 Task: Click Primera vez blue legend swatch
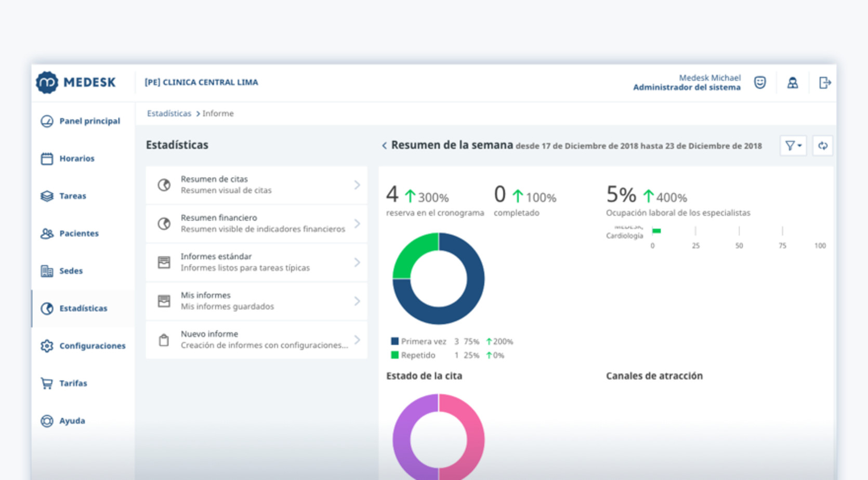click(394, 341)
